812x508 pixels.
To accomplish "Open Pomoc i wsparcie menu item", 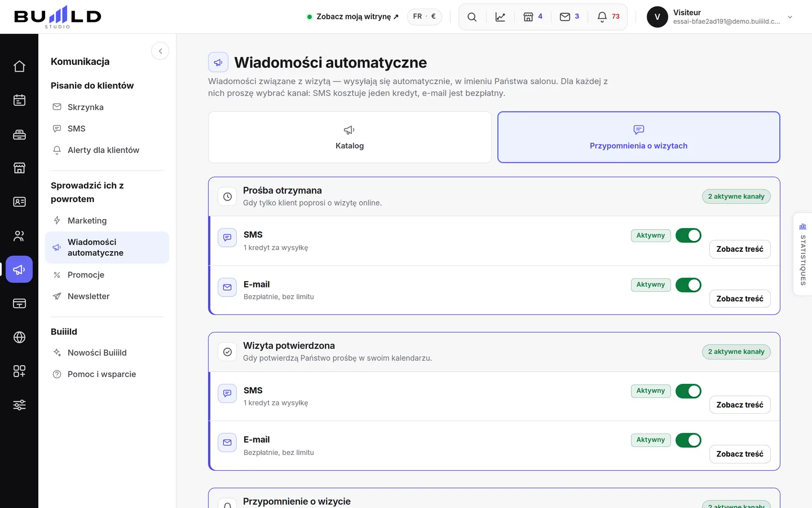I will (x=107, y=374).
